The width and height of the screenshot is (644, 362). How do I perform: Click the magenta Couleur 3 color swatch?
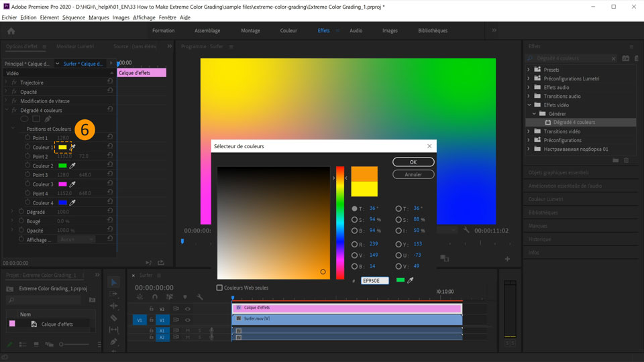[x=62, y=184]
